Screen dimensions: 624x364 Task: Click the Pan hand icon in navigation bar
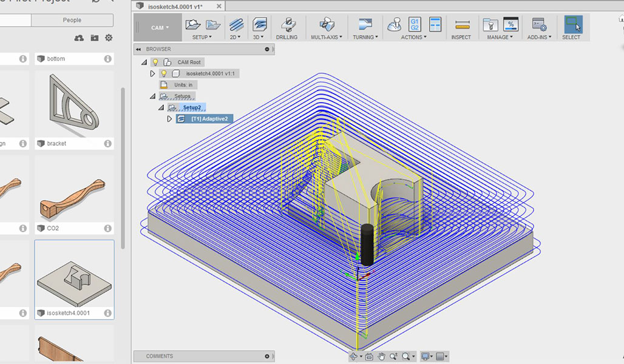click(x=381, y=356)
